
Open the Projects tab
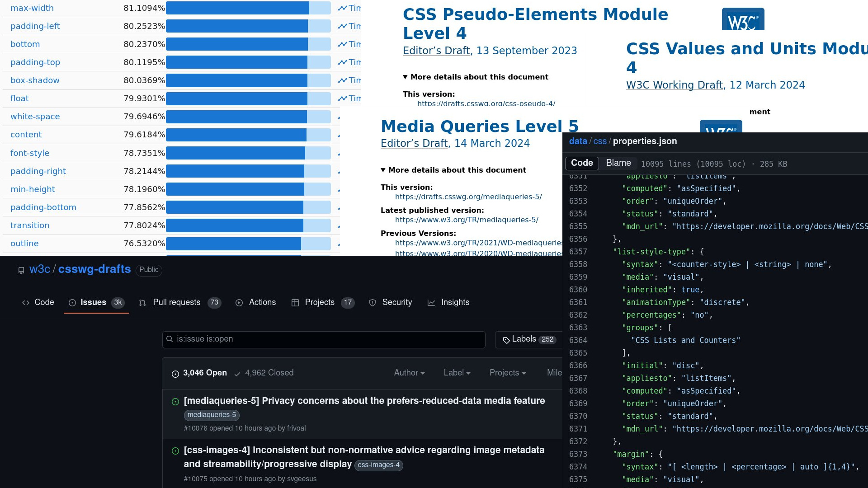(x=323, y=302)
